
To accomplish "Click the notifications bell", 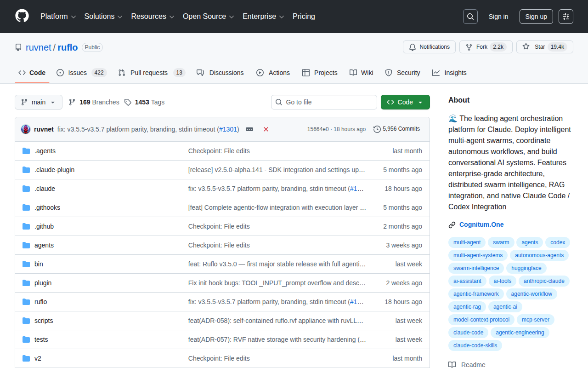I will [412, 46].
